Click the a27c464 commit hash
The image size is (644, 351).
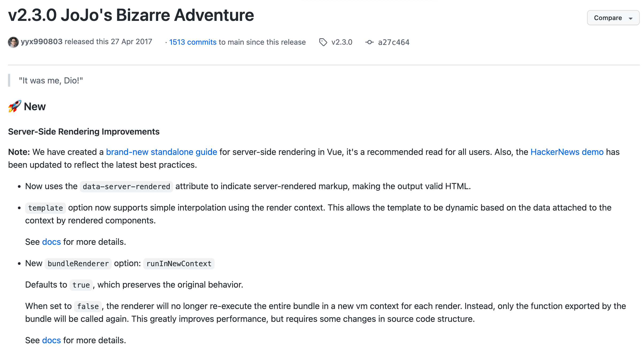click(x=394, y=42)
